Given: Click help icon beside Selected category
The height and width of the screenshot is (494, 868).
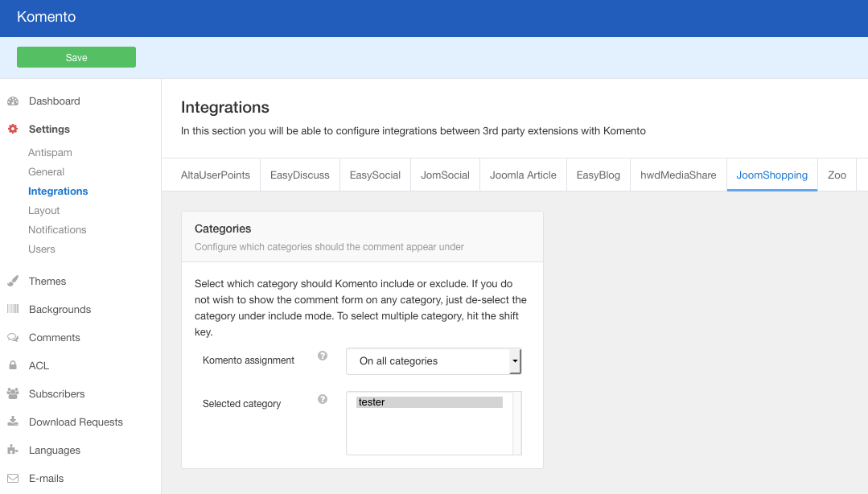Looking at the screenshot, I should (322, 399).
